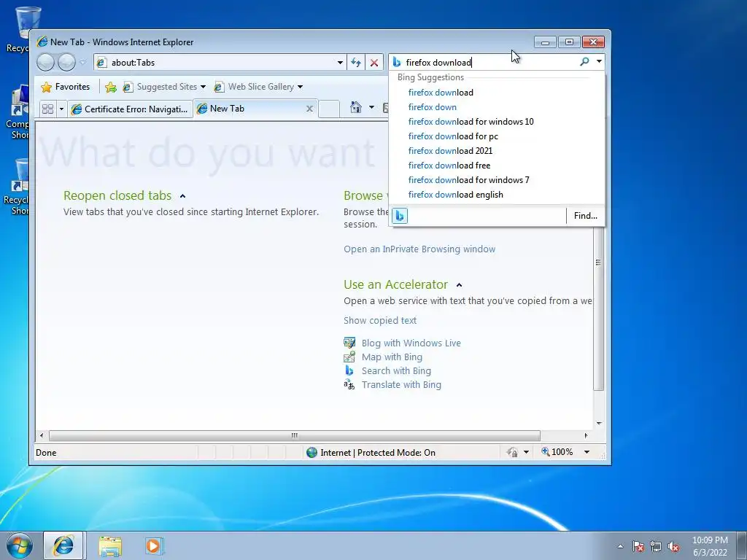Viewport: 747px width, 560px height.
Task: Click the Map with Bing icon
Action: tap(349, 356)
